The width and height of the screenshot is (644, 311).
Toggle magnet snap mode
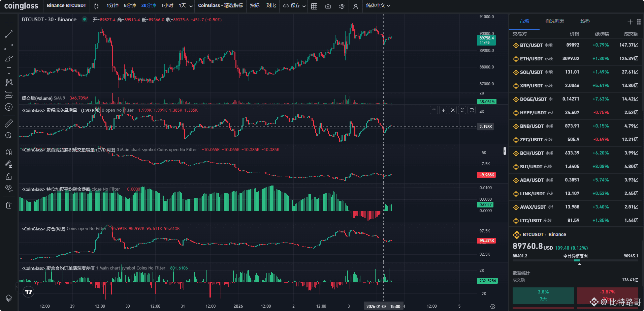click(9, 152)
